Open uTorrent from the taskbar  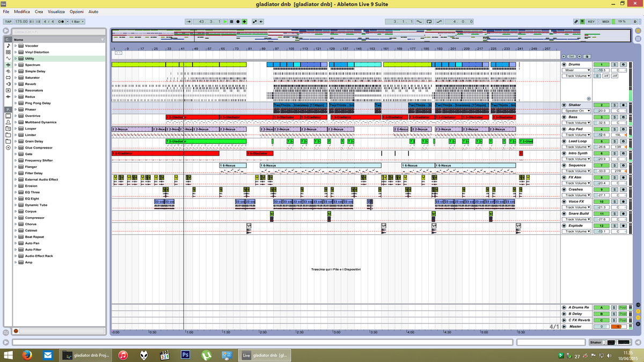(x=206, y=354)
